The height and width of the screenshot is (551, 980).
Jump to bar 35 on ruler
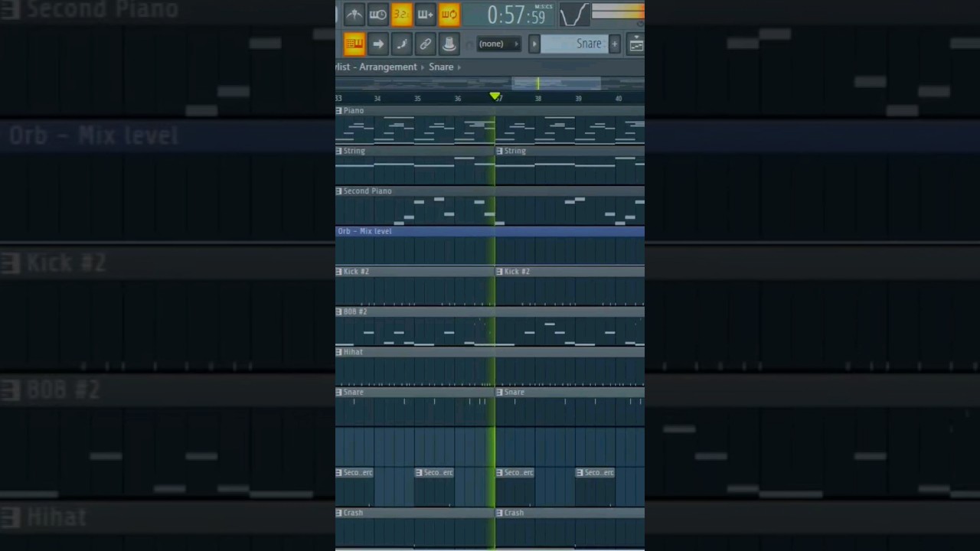pyautogui.click(x=417, y=98)
